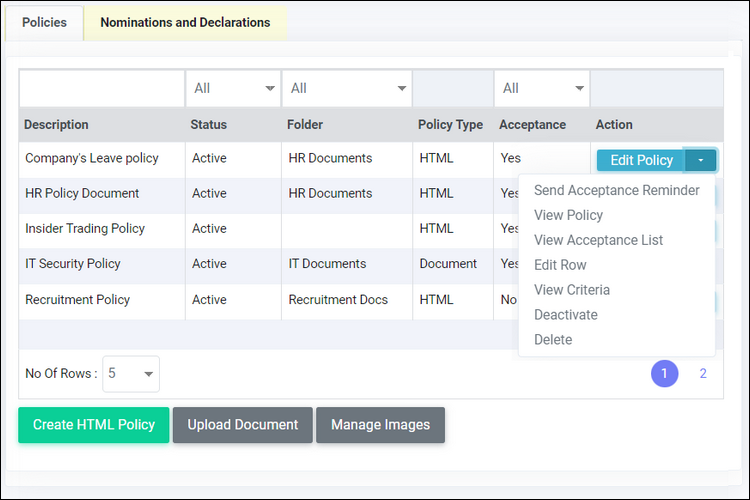Expand the Folder filter dropdown
The height and width of the screenshot is (500, 750).
point(346,88)
